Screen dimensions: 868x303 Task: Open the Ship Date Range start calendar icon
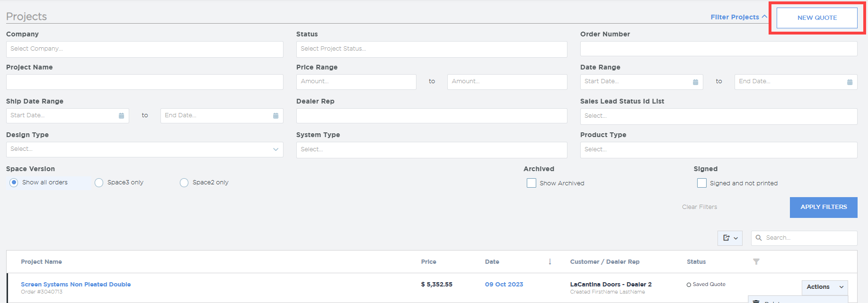tap(121, 116)
